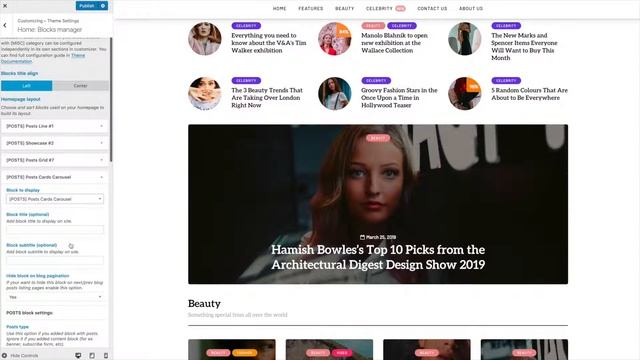This screenshot has height=360, width=640.
Task: Click Beauty badge on featured image
Action: [x=378, y=138]
